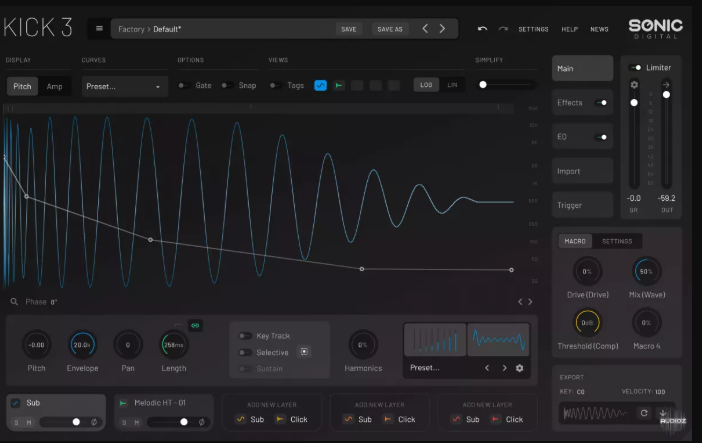Click the undo arrow icon
This screenshot has height=443, width=702.
coord(483,29)
